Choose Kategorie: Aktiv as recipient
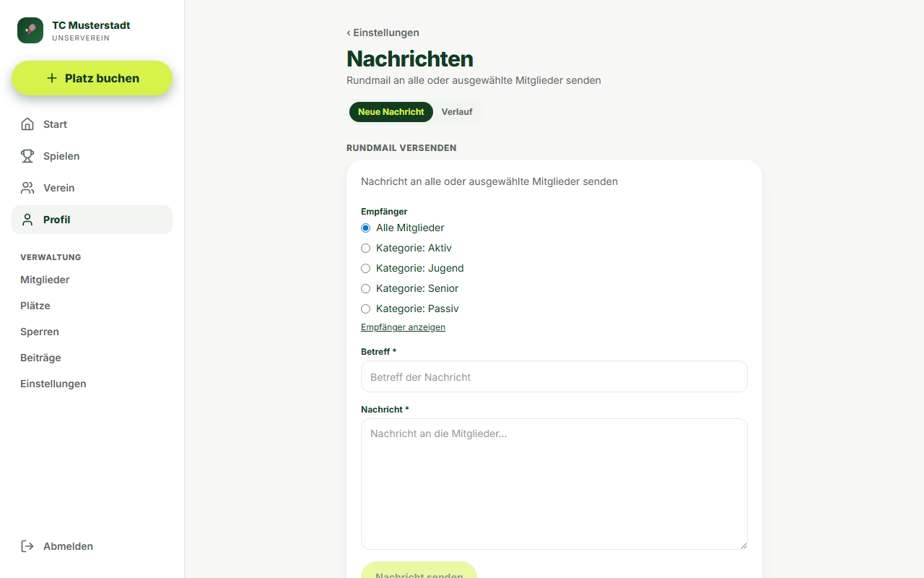Screen dimensions: 924x578 point(365,249)
